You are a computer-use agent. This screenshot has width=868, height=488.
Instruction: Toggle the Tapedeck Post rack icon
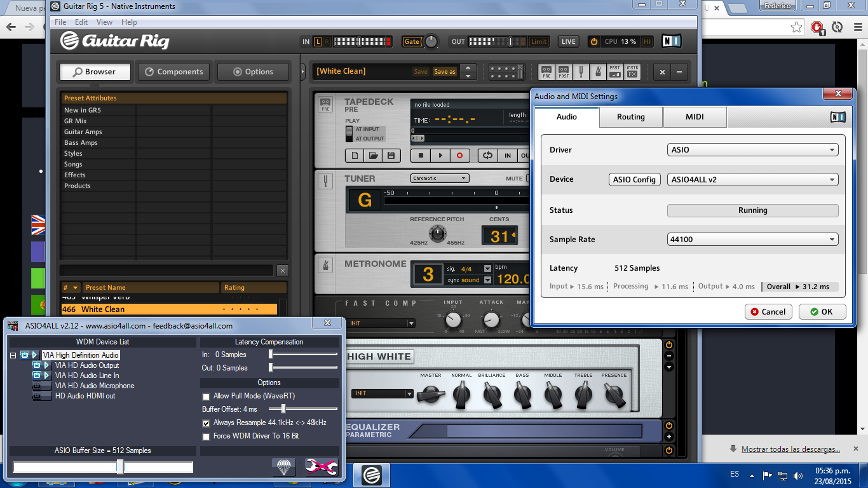564,72
